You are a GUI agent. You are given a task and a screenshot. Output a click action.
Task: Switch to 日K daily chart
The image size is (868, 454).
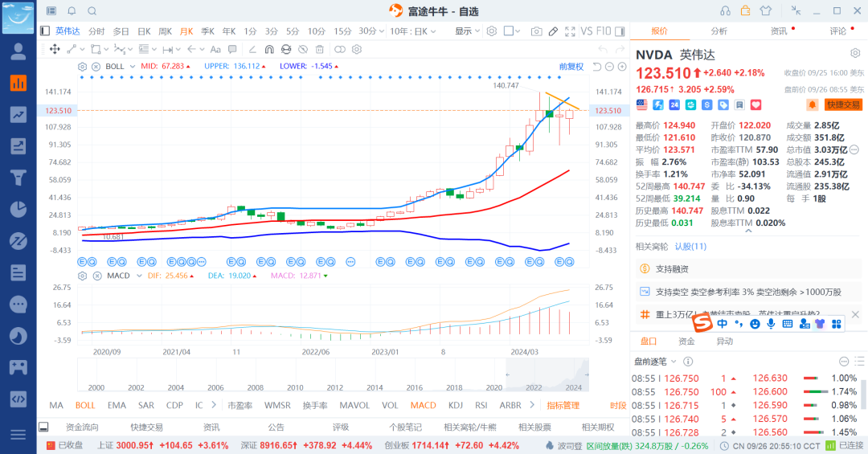click(x=144, y=31)
